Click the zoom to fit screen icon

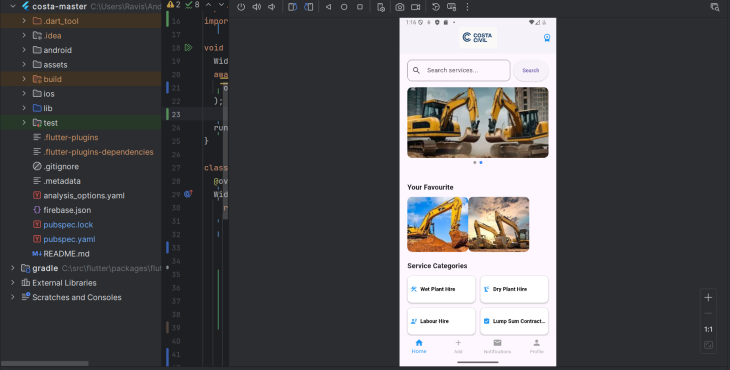tap(708, 345)
